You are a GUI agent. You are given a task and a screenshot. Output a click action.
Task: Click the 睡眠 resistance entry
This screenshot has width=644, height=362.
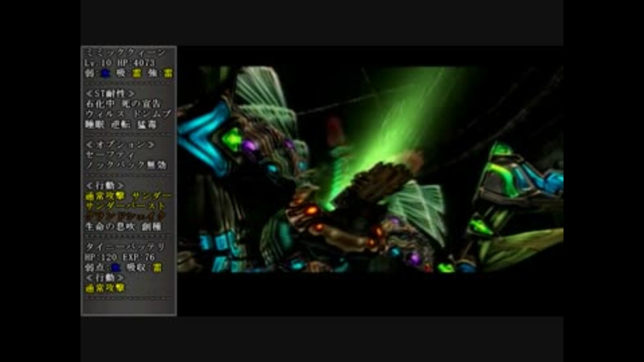(x=95, y=124)
